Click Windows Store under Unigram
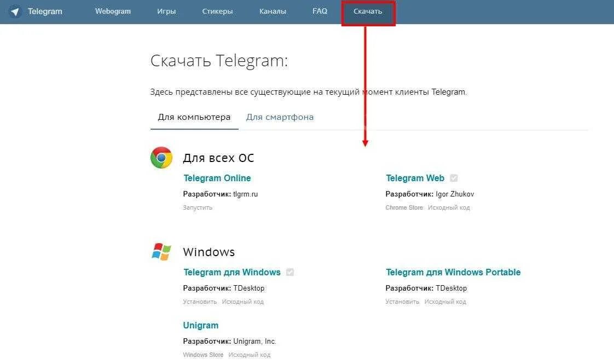Screen dimensions: 614x364 coord(203,355)
